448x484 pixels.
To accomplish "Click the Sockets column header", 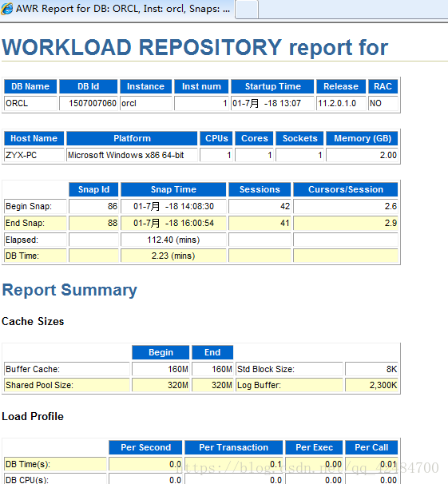I will click(299, 138).
